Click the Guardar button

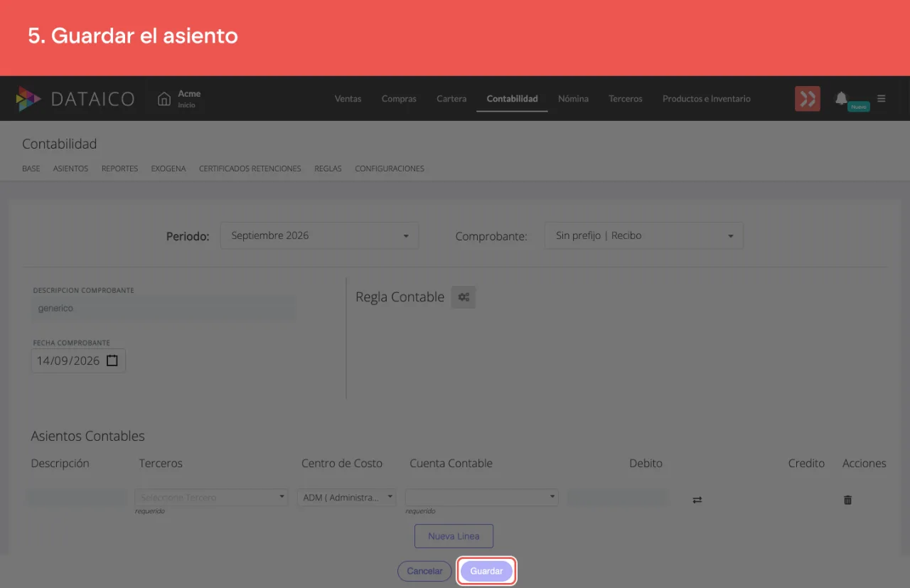pos(486,571)
